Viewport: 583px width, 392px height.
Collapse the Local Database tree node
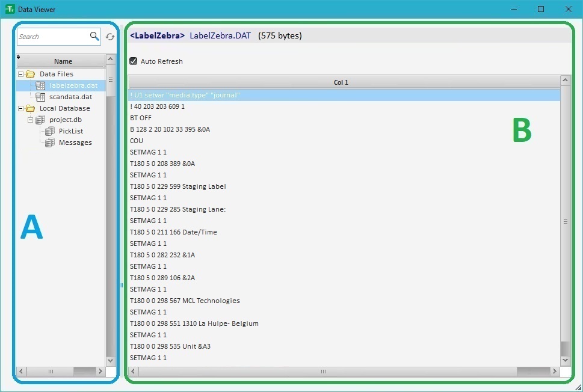pyautogui.click(x=21, y=108)
